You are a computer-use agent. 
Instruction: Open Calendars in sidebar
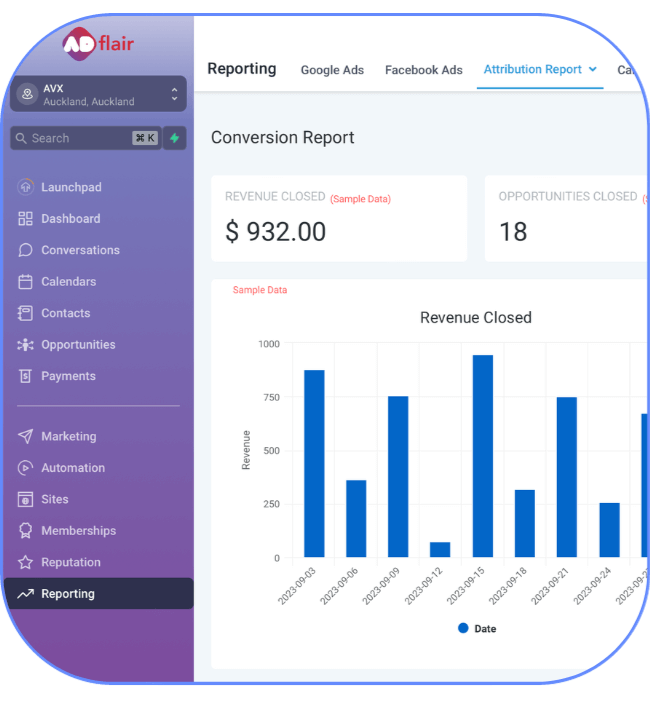69,282
